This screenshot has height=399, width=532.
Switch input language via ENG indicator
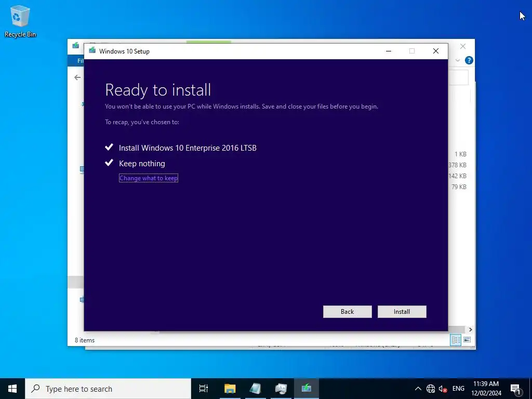click(458, 389)
